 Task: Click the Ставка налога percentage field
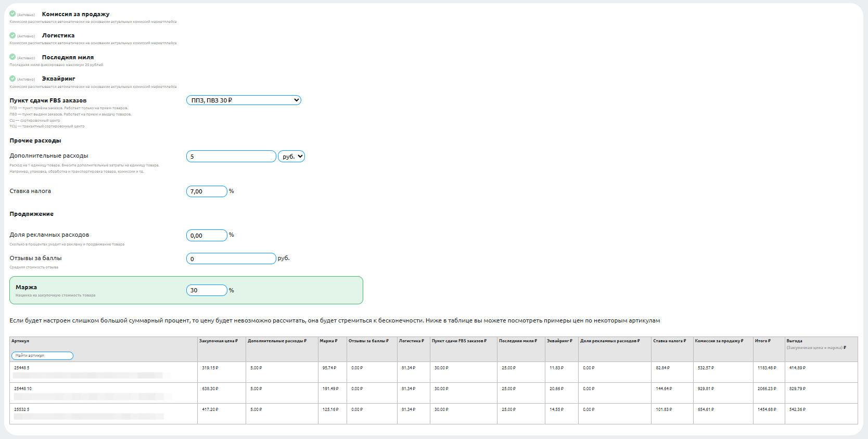207,191
